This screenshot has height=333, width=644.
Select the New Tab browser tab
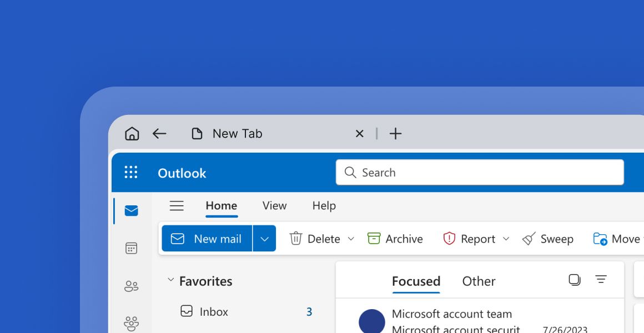(227, 133)
